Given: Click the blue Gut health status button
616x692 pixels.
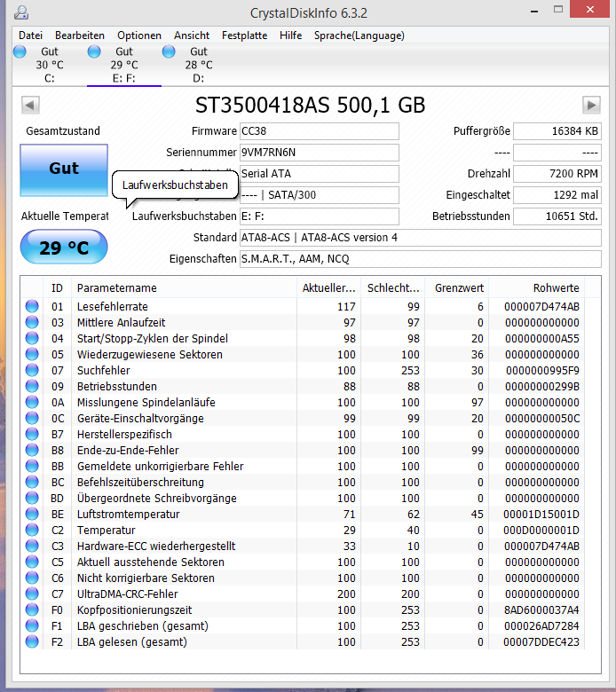Looking at the screenshot, I should [64, 170].
